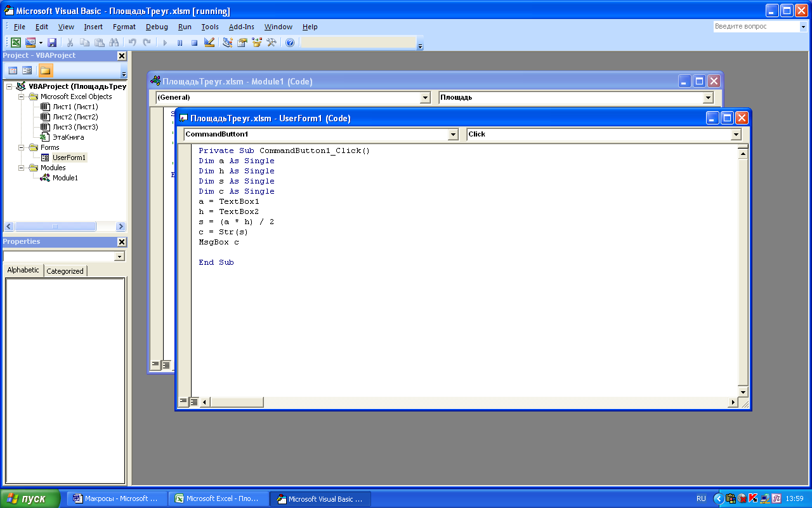Toggle Design Mode ruler icon
Image resolution: width=812 pixels, height=508 pixels.
pyautogui.click(x=209, y=43)
